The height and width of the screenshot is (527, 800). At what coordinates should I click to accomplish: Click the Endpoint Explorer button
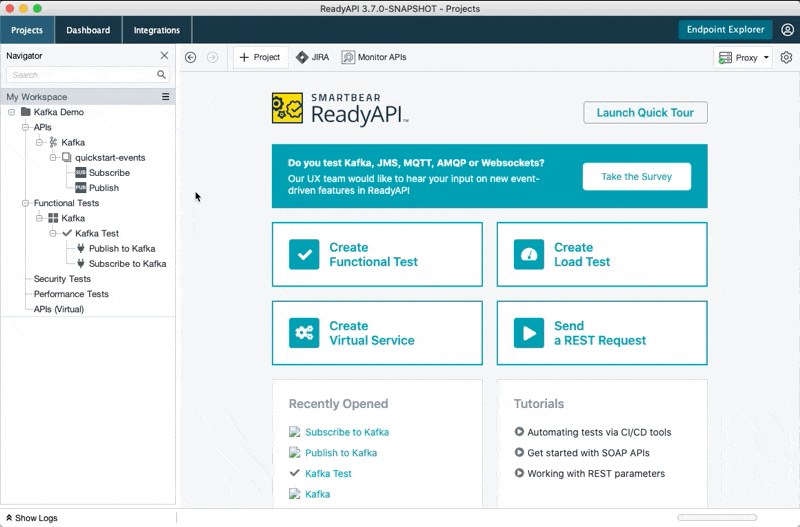click(x=725, y=30)
